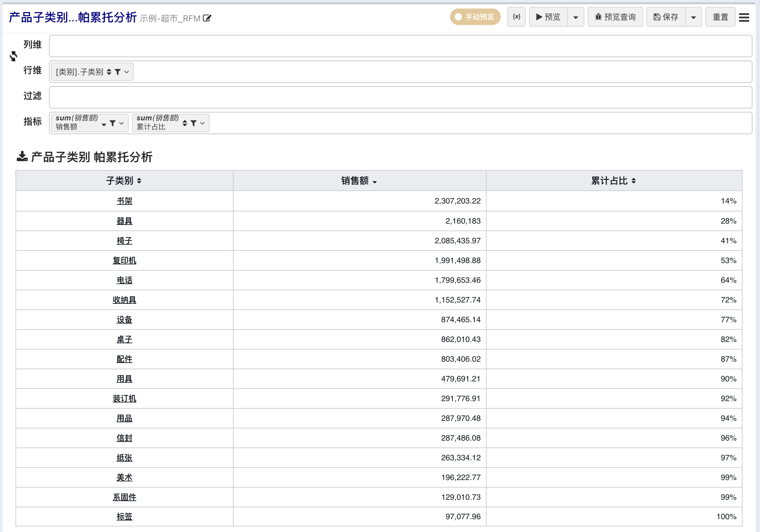
Task: Click the empty 过滤 filter field
Action: (400, 97)
